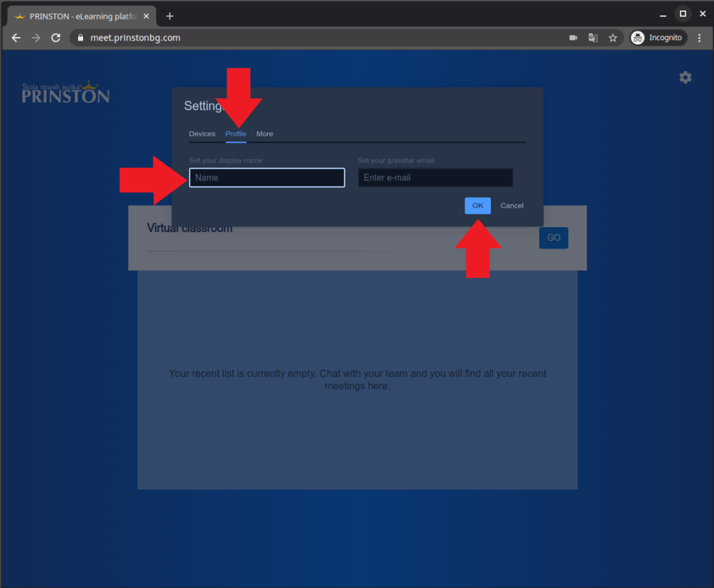Image resolution: width=714 pixels, height=588 pixels.
Task: Select the Profile tab
Action: (236, 134)
